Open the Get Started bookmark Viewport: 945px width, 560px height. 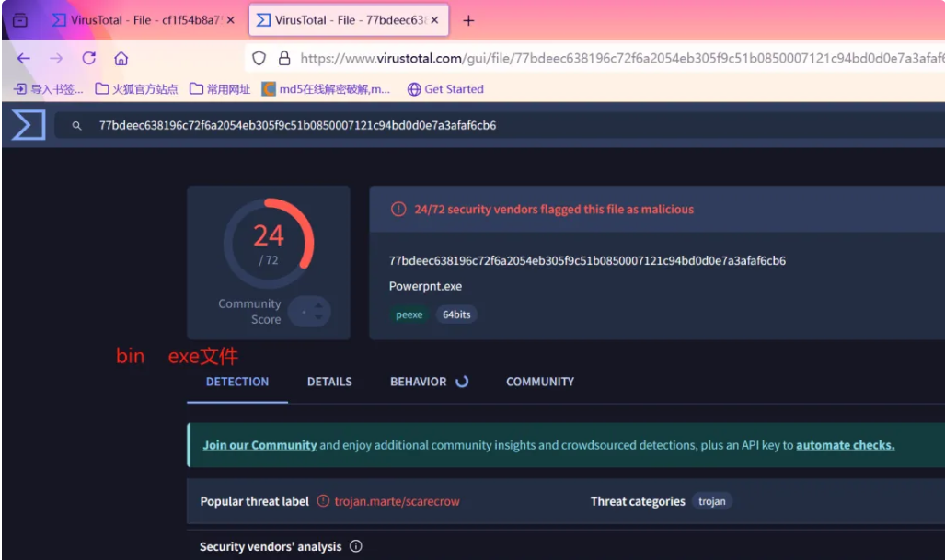[446, 89]
